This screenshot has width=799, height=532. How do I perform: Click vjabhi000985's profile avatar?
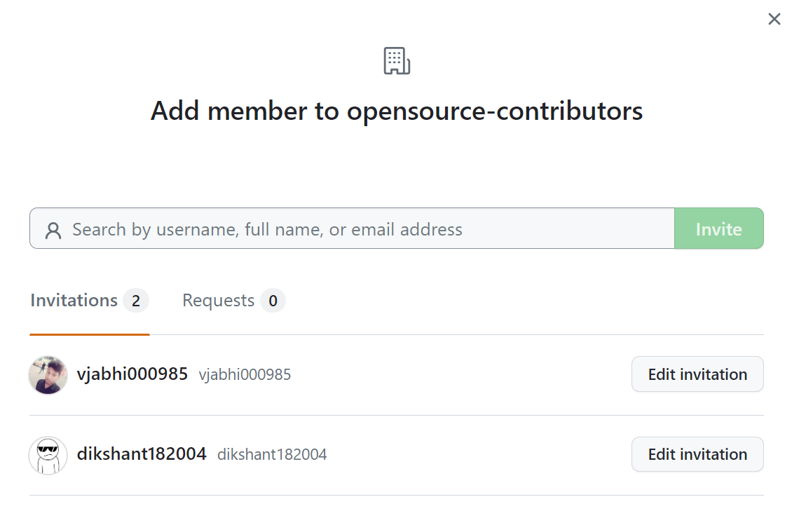pos(48,375)
